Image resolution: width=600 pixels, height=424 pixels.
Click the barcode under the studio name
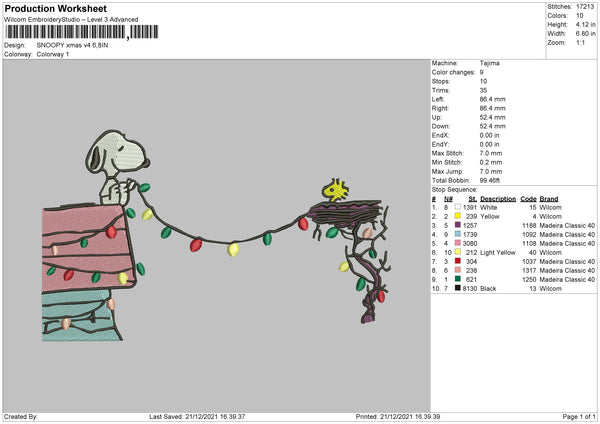[81, 32]
